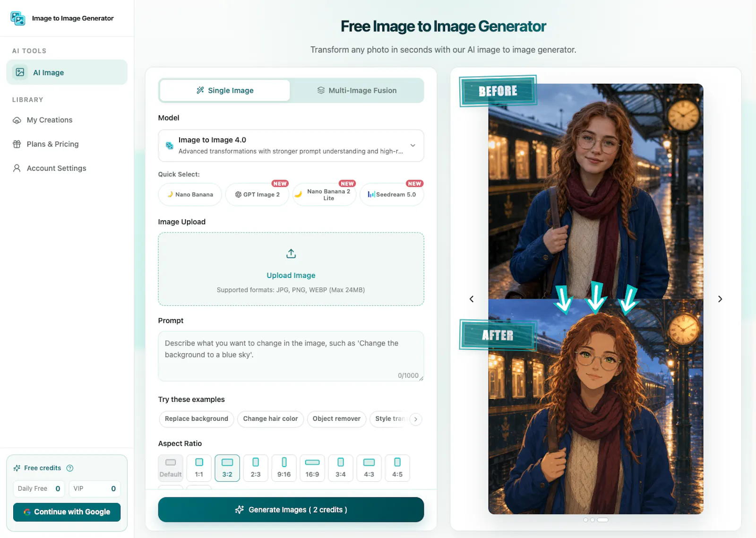Quick select Nano Banana model

coord(190,194)
